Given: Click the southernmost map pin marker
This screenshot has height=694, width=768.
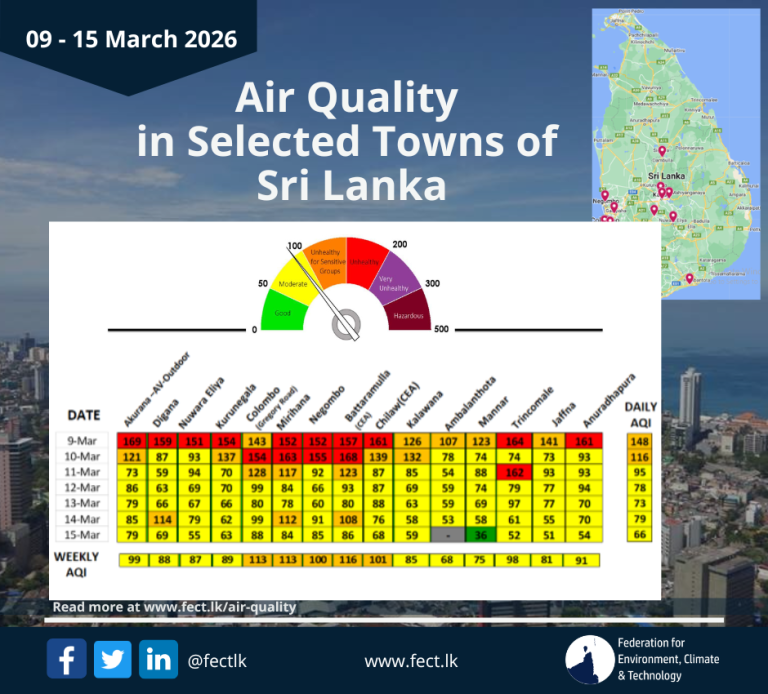Looking at the screenshot, I should click(x=689, y=277).
